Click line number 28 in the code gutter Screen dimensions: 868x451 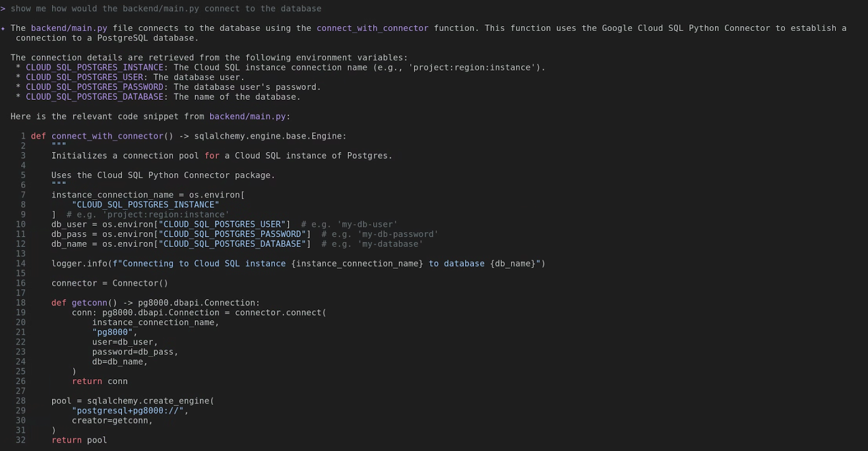pos(21,401)
